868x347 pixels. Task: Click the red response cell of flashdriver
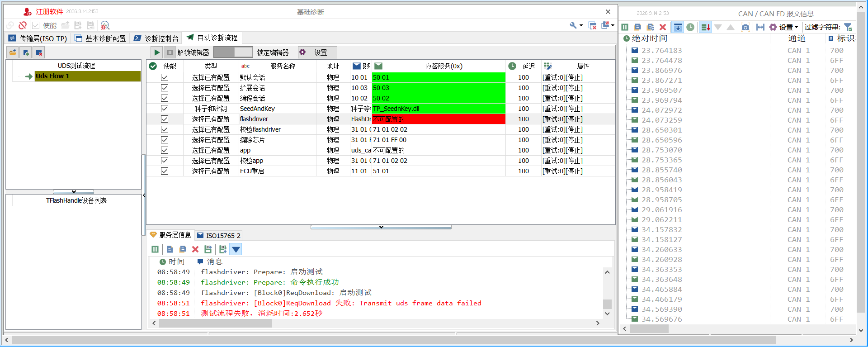tap(439, 119)
